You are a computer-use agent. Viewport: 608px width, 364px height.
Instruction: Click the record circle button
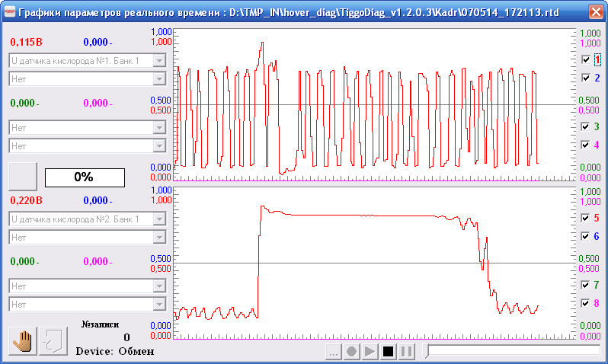point(351,352)
